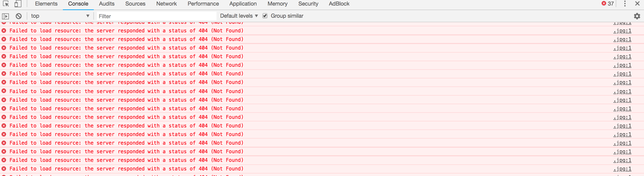Show the console sidebar panel

pyautogui.click(x=6, y=16)
